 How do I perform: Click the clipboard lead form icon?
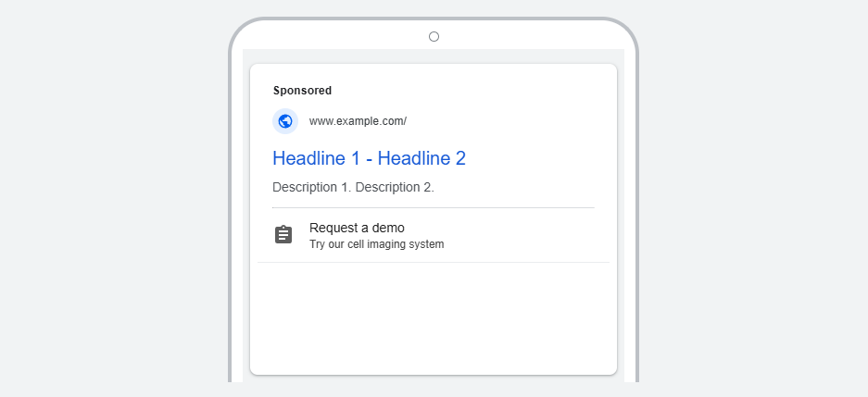coord(283,235)
